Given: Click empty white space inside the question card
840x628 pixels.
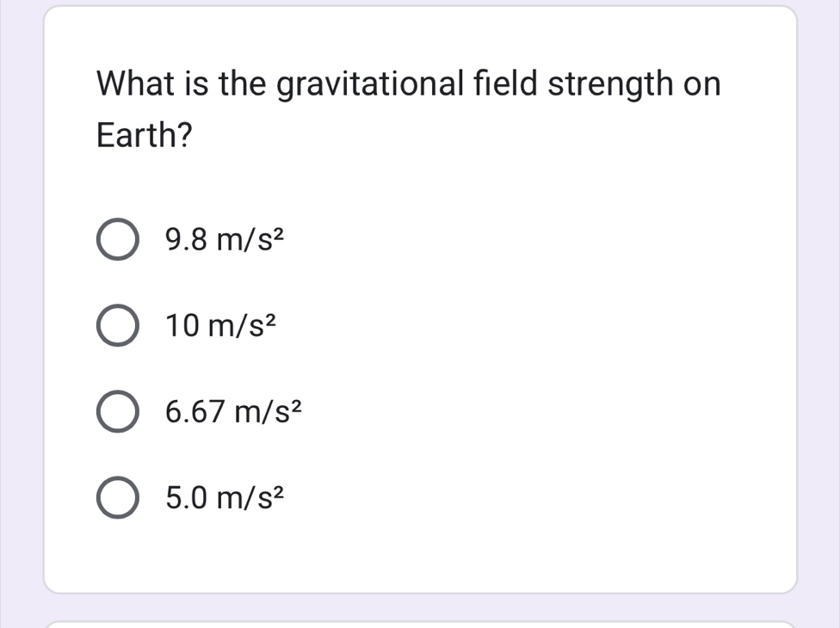Looking at the screenshot, I should pos(559,361).
